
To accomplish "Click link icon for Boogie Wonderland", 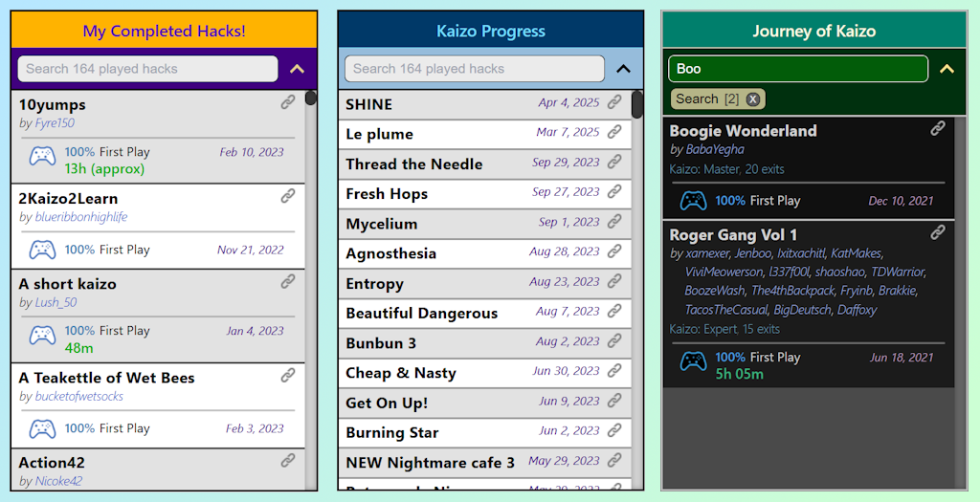I will point(939,128).
